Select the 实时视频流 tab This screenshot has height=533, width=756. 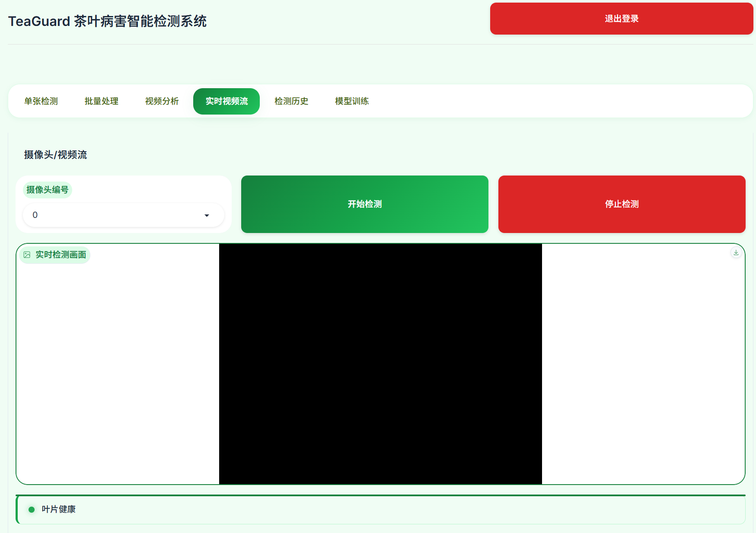pos(226,101)
